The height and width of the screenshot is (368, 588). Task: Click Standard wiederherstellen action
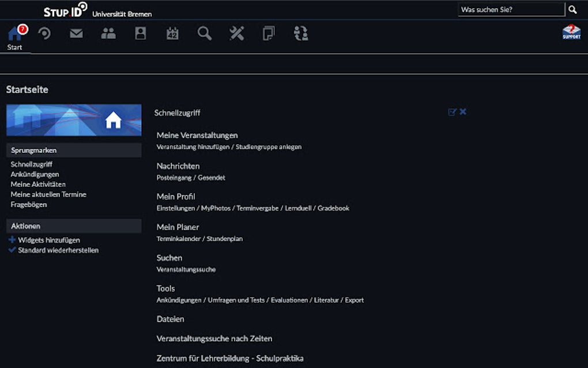pos(58,250)
